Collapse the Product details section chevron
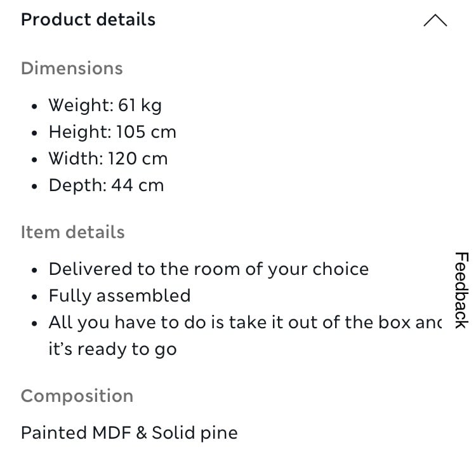 pos(435,20)
